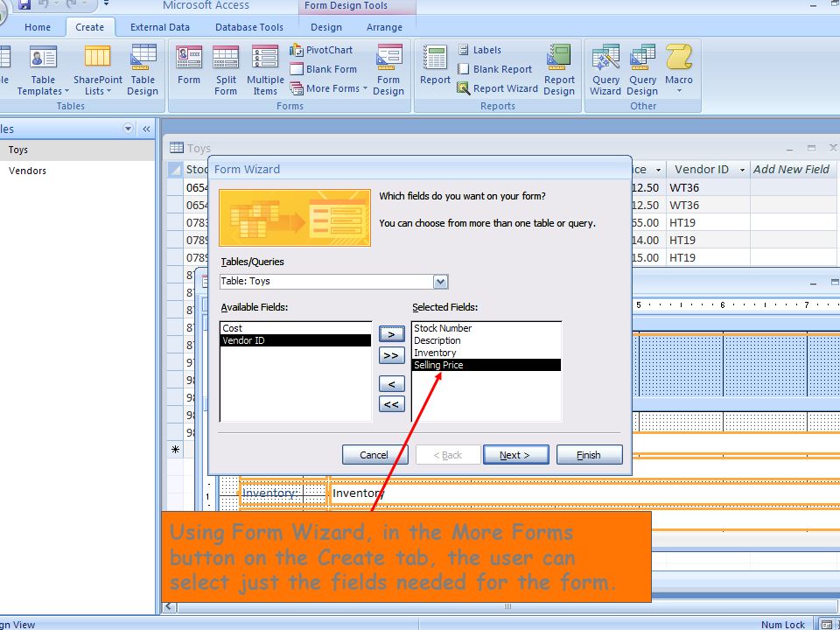Select Inventory in Selected Fields list
The image size is (840, 630).
coord(486,353)
